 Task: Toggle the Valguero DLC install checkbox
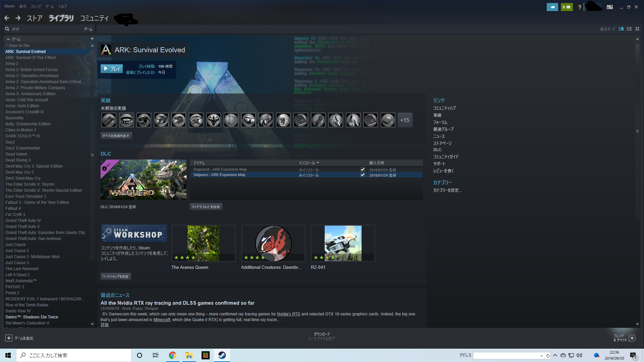(363, 175)
